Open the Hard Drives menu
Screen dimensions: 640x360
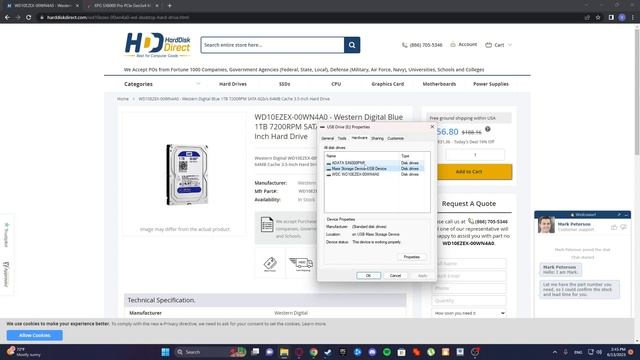(233, 84)
